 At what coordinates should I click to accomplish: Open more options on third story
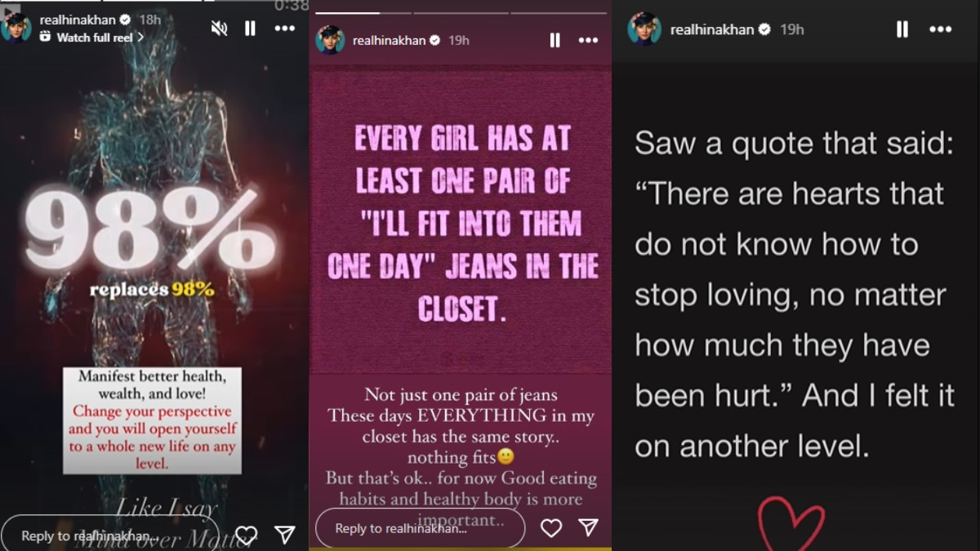coord(941,29)
